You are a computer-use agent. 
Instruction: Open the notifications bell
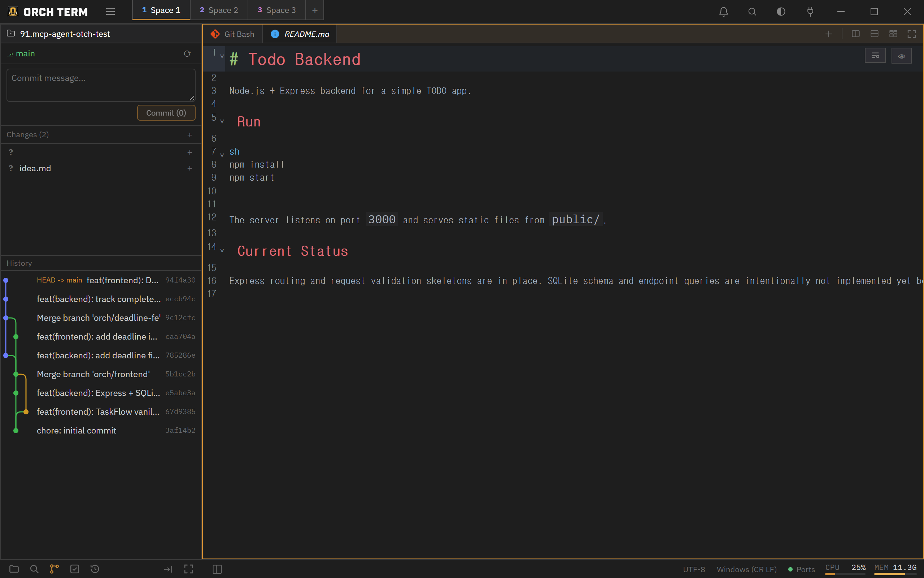pyautogui.click(x=724, y=12)
